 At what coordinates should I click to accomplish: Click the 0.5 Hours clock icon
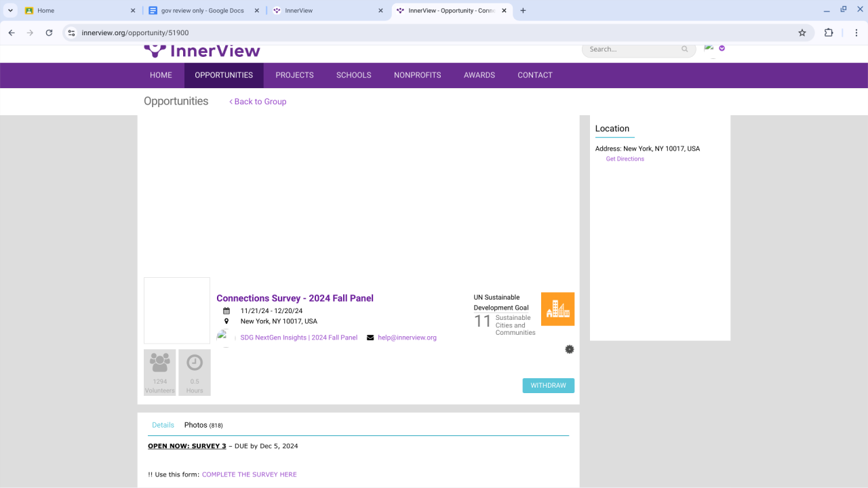[195, 363]
